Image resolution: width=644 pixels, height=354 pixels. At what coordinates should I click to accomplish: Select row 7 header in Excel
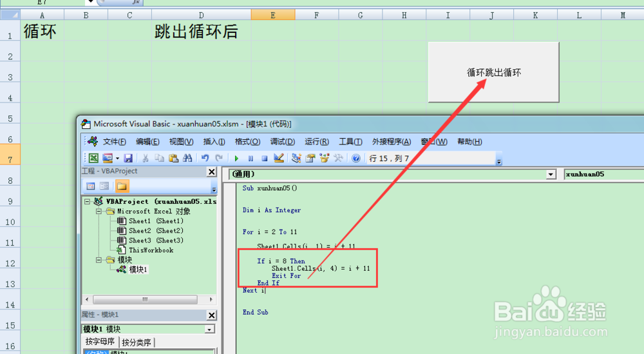10,154
